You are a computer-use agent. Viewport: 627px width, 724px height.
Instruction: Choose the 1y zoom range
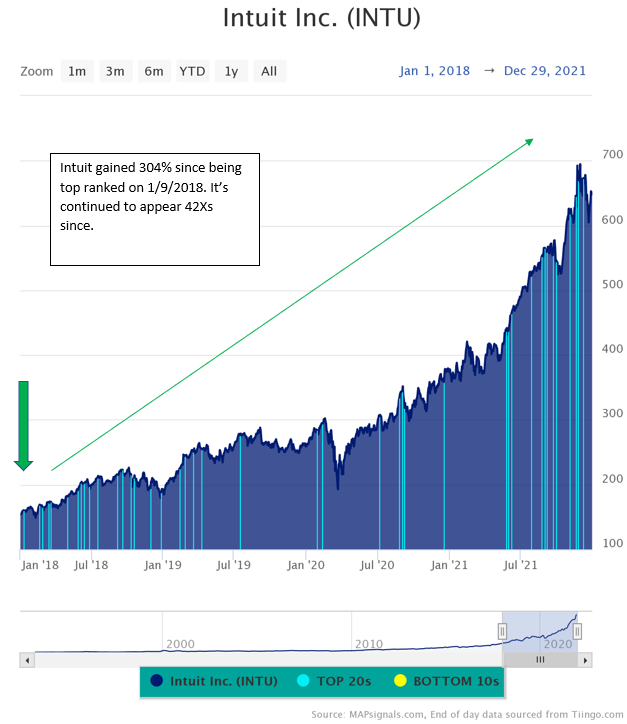point(231,71)
